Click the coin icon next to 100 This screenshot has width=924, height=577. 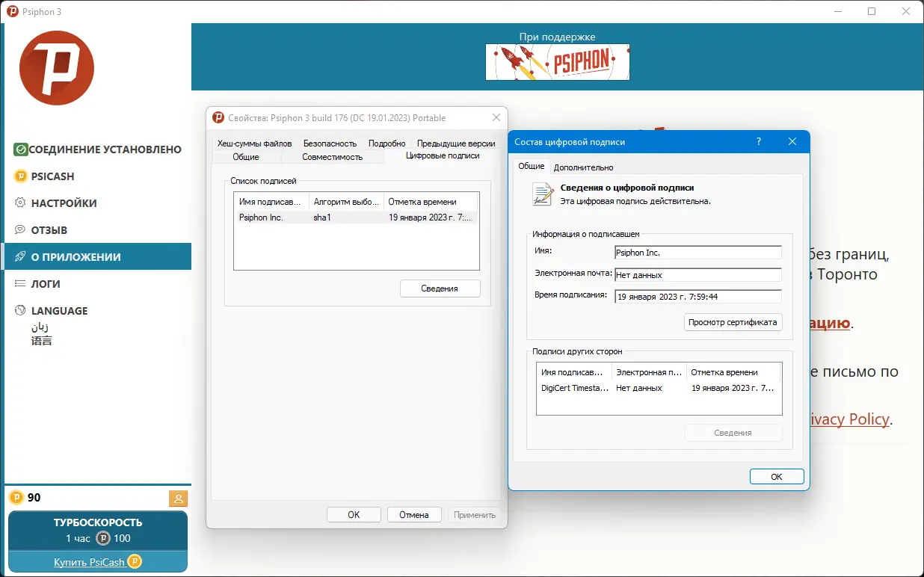(x=103, y=539)
